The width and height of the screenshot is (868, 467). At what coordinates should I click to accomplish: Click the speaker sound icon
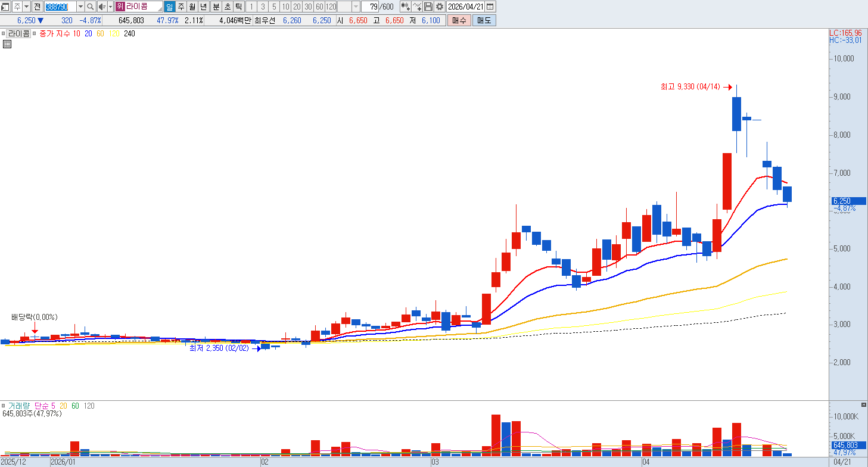point(101,7)
